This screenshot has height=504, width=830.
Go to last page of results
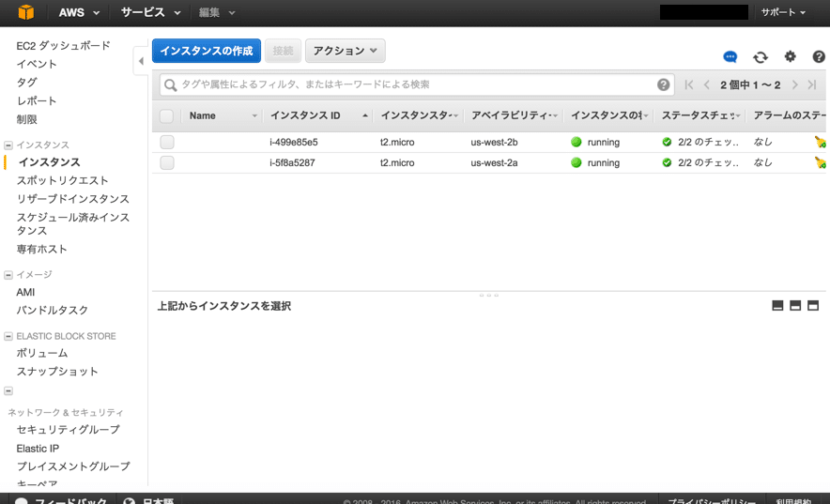tap(812, 84)
